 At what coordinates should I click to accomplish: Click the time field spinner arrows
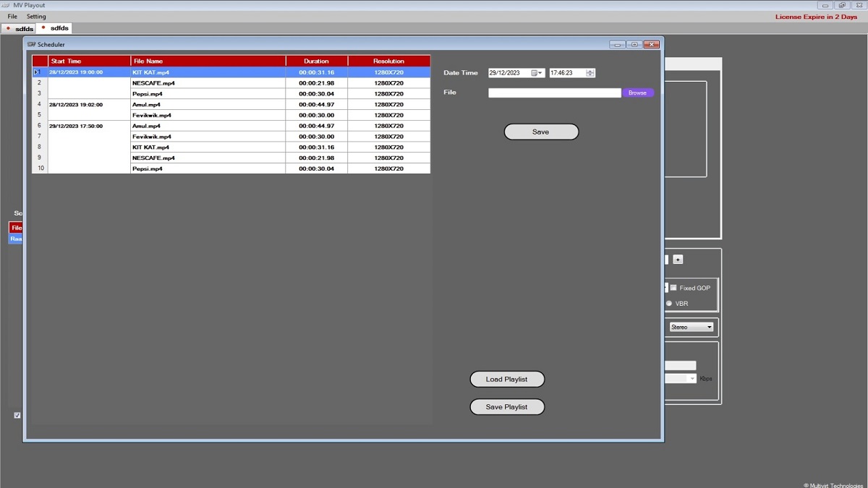click(590, 73)
